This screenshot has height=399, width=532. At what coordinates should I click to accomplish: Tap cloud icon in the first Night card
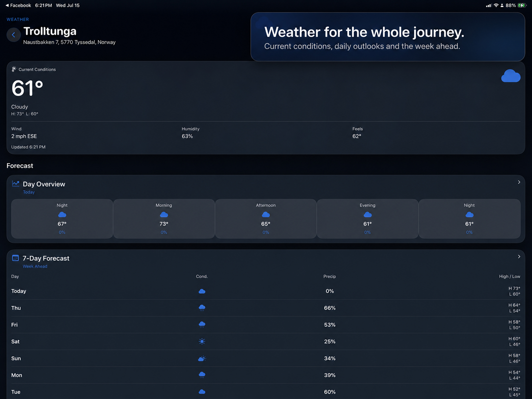[62, 214]
